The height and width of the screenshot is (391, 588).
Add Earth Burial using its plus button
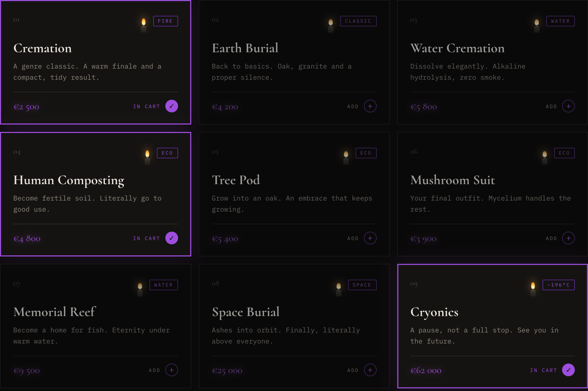370,106
